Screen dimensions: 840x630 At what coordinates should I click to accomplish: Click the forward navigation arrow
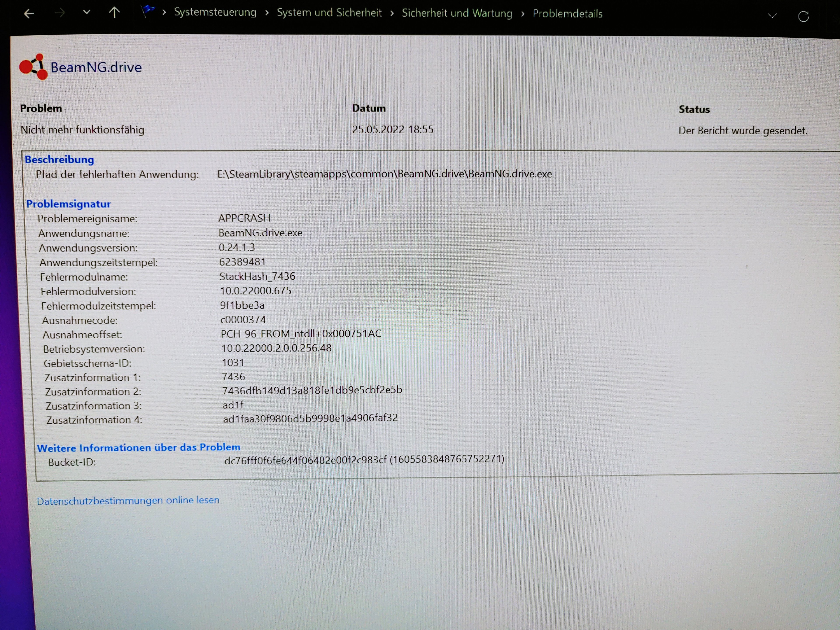click(60, 13)
